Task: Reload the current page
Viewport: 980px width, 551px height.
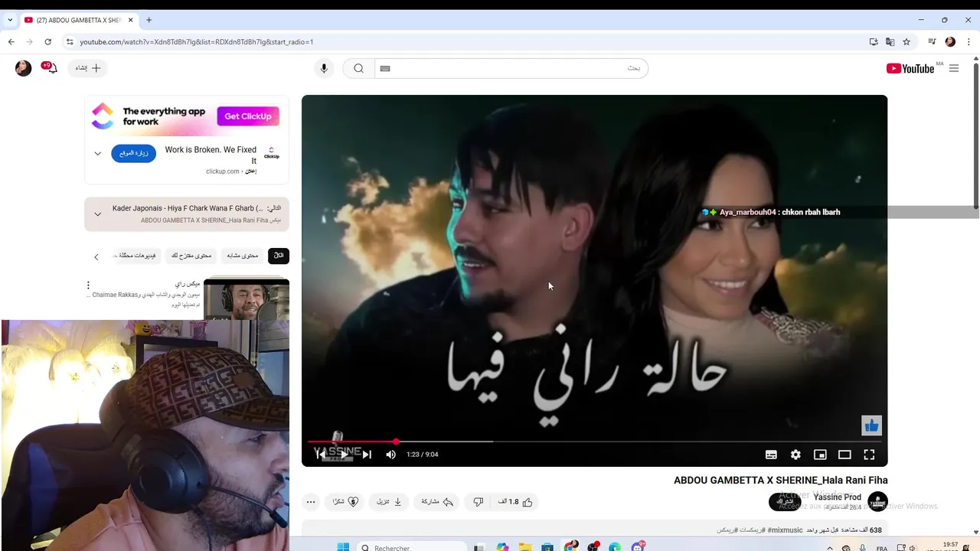Action: (x=48, y=41)
